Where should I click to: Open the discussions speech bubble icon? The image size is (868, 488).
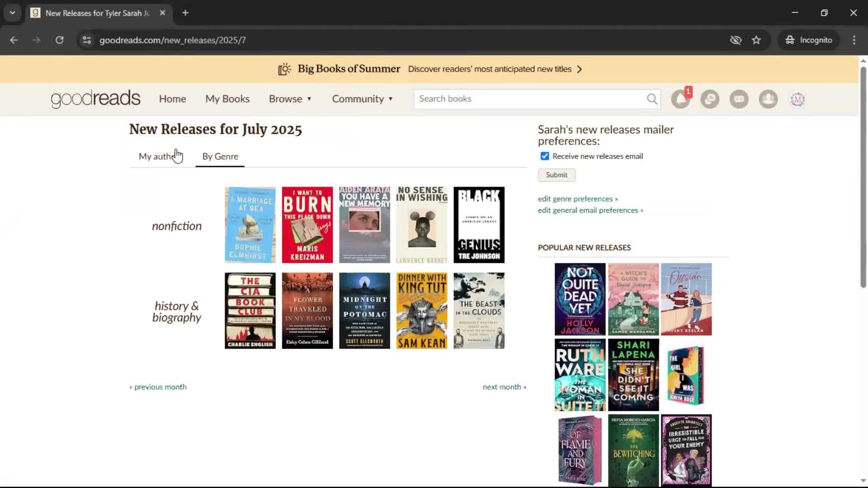coord(710,99)
